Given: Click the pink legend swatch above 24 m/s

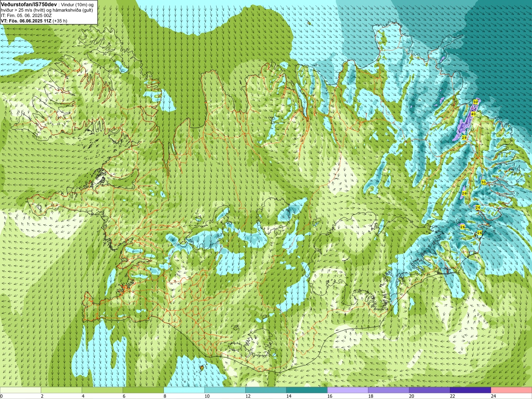Looking at the screenshot, I should tap(512, 390).
